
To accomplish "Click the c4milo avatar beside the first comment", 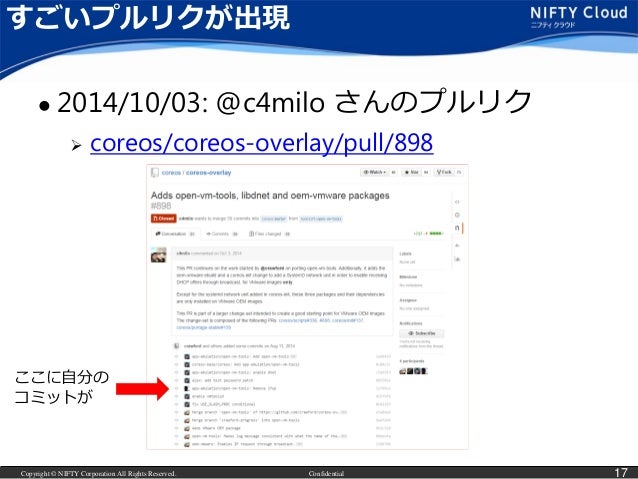I will (x=159, y=255).
